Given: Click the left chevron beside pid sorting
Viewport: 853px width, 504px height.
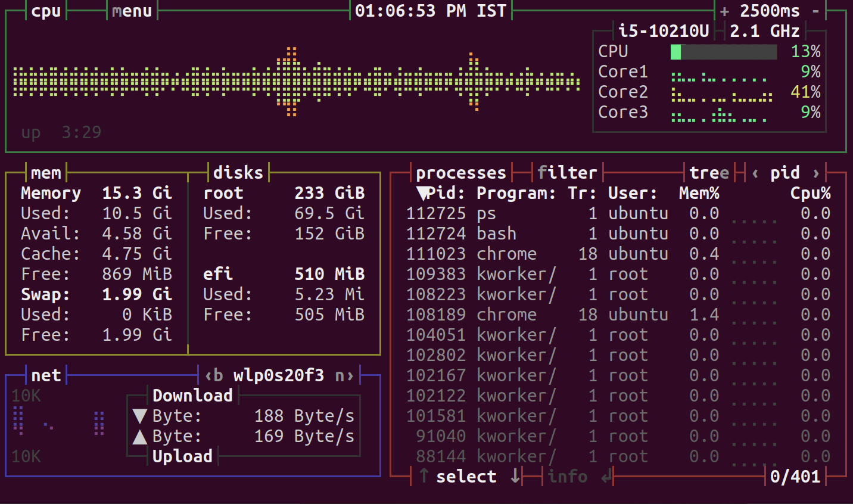Looking at the screenshot, I should 757,172.
